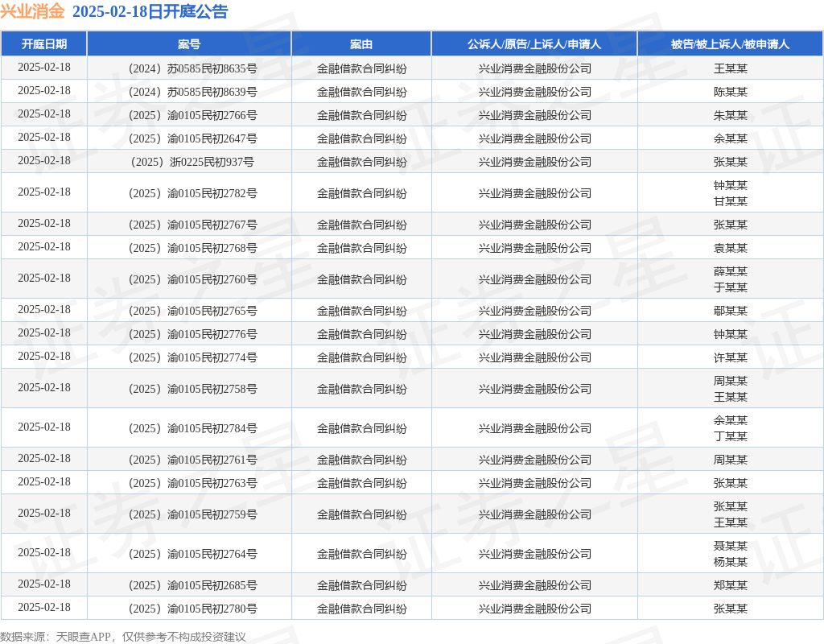The width and height of the screenshot is (824, 644).
Task: Select defendant 朱某某
Action: [x=731, y=115]
